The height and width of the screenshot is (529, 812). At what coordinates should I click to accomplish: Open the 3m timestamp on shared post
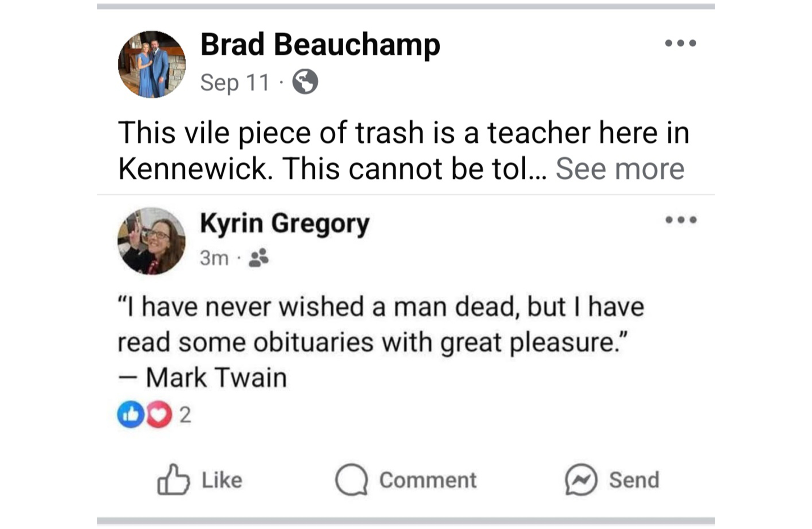214,258
